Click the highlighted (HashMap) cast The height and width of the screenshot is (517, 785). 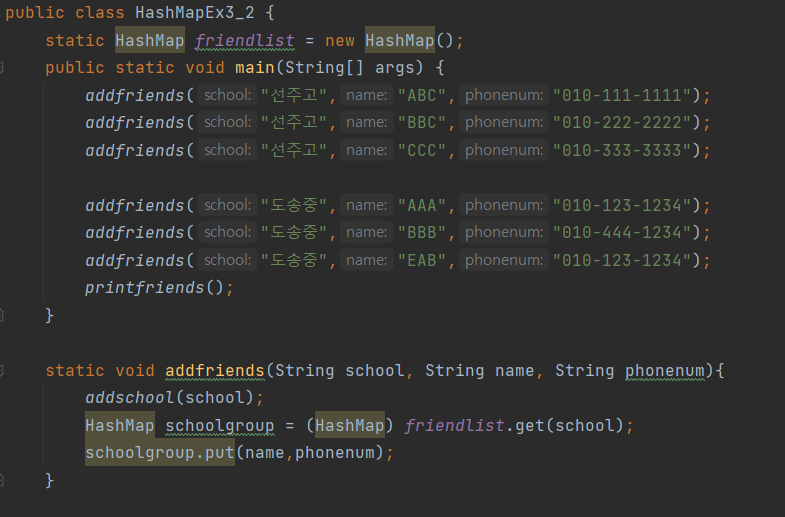pyautogui.click(x=349, y=425)
